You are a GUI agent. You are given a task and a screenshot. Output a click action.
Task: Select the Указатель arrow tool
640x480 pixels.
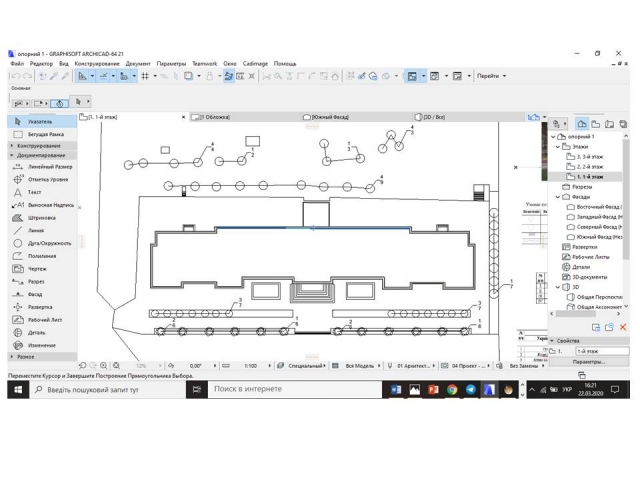(40, 121)
